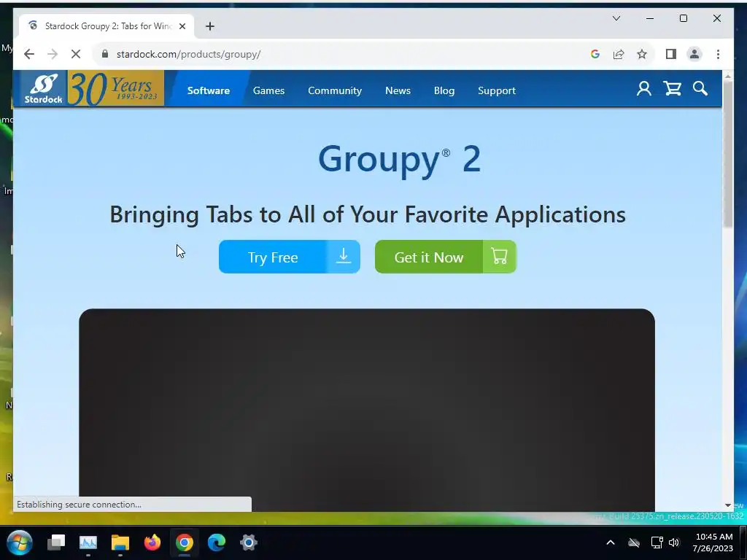Open the user account icon in Stardock header
This screenshot has width=747, height=560.
643,88
